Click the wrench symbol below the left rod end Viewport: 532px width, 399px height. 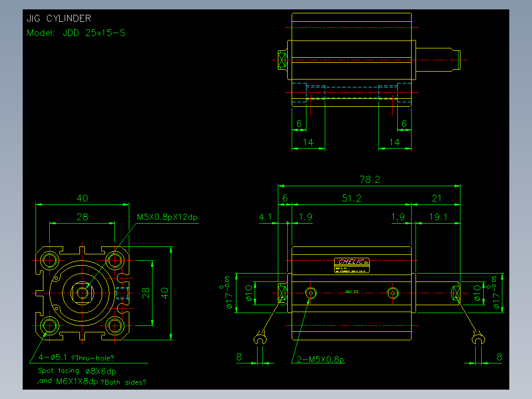260,338
